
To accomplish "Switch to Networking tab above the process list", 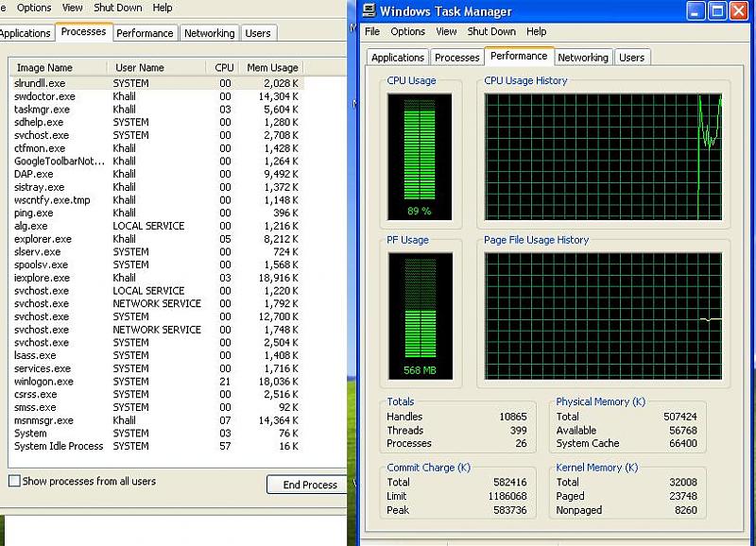I will click(209, 33).
